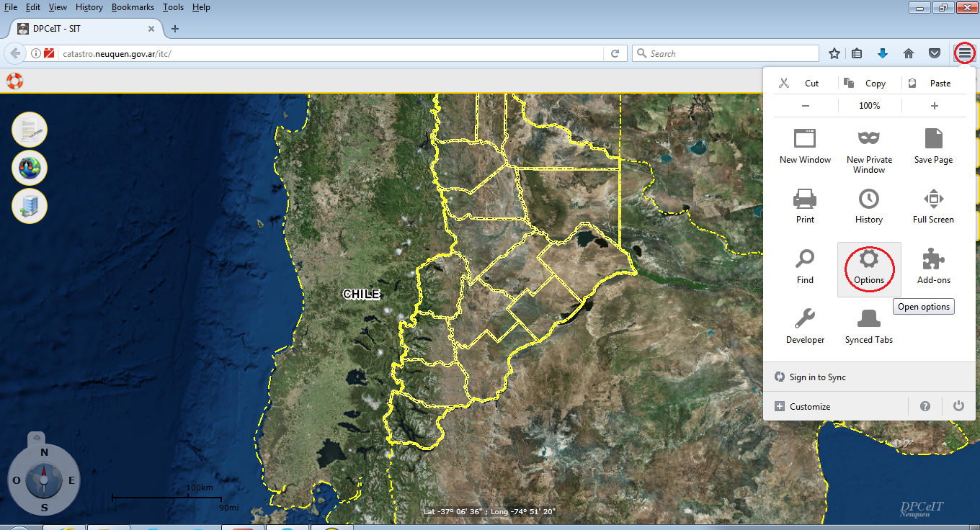Expand the Downloads arrow panel
980x530 pixels.
[x=882, y=53]
